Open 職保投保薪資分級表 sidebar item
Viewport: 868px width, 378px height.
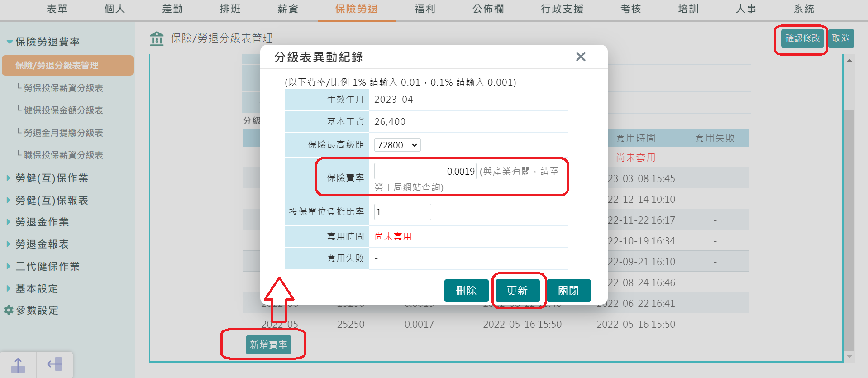[x=63, y=155]
